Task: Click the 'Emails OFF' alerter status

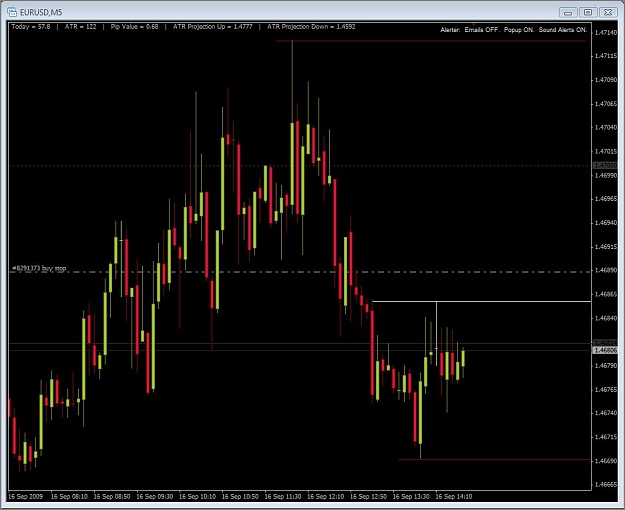Action: 482,30
